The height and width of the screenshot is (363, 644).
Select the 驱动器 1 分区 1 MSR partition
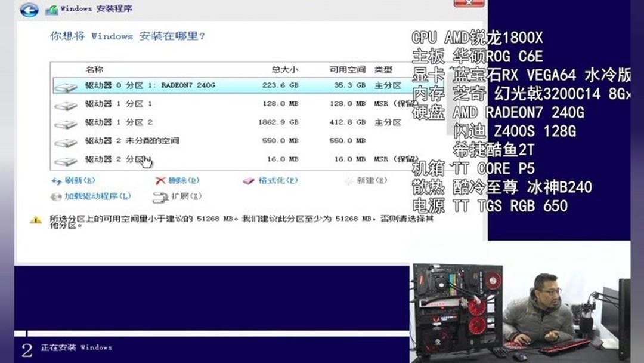179,103
